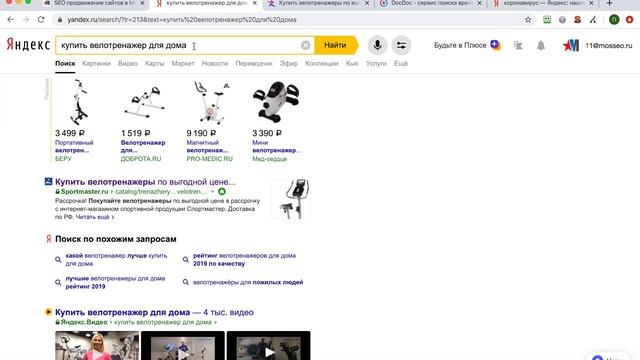Switch to Эфир search tab
The image size is (640, 360).
pyautogui.click(x=289, y=63)
